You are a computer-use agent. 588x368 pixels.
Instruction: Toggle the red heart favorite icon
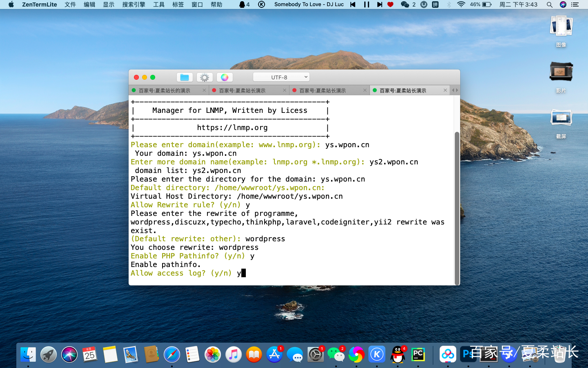point(390,4)
